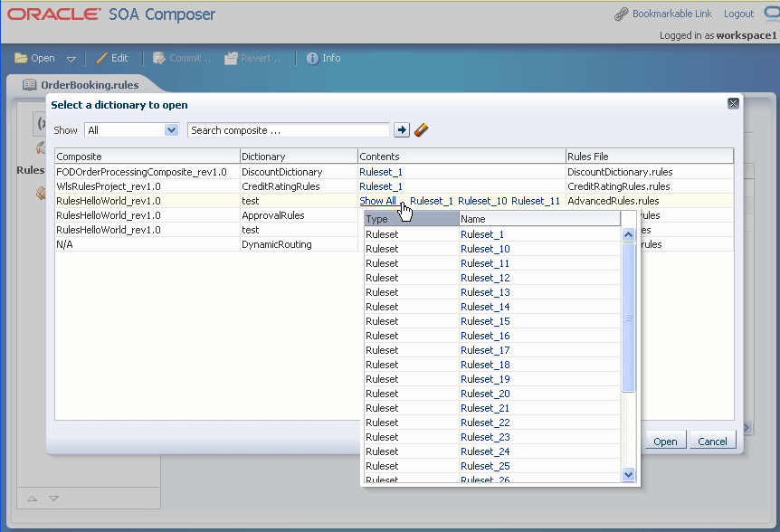Click the Open button in dialog

[x=666, y=441]
